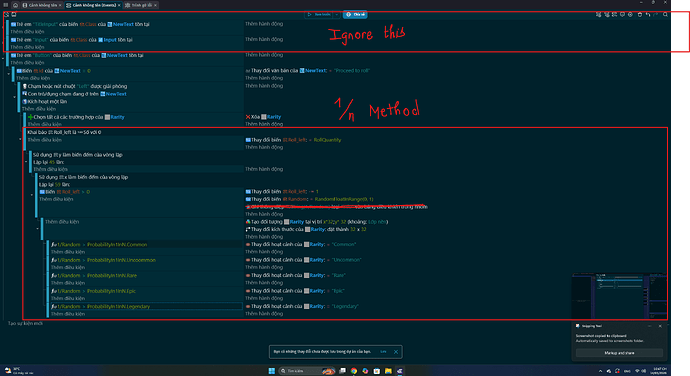Close the 'Trình gỡ lỗi' tab
The height and width of the screenshot is (376, 690).
click(x=155, y=5)
